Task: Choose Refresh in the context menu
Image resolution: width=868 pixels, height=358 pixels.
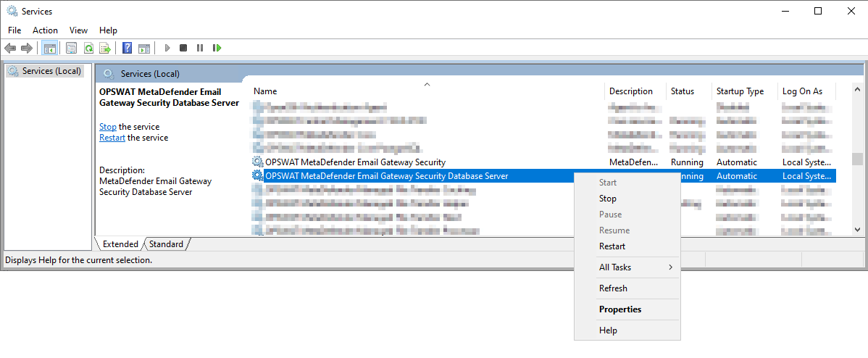Action: [x=627, y=288]
